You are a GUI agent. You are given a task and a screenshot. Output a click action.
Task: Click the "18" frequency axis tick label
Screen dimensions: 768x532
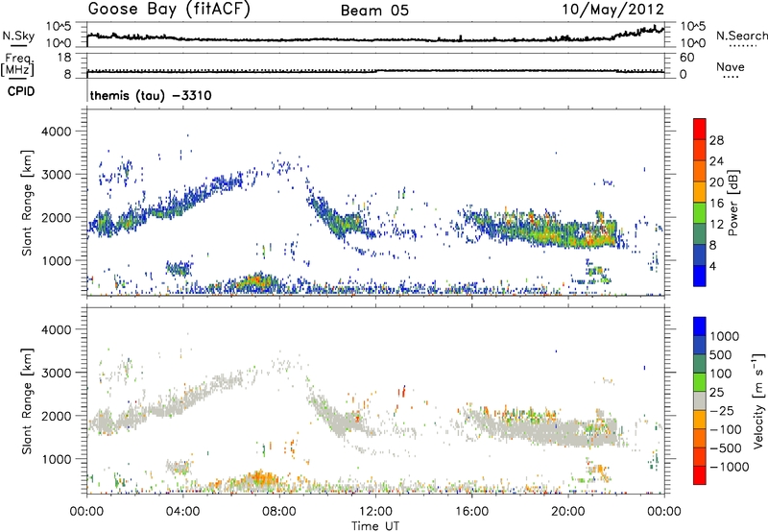click(x=64, y=58)
